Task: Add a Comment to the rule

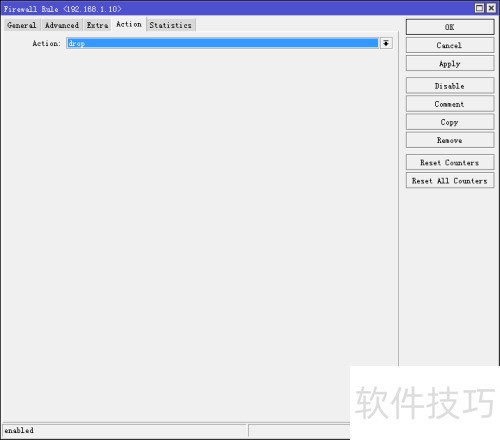Action: (450, 104)
